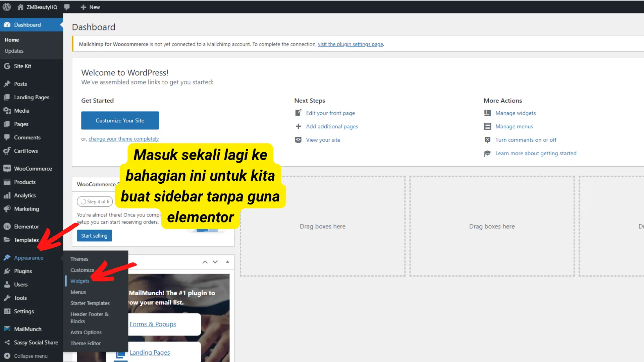Open the Forms & Popups link
Image resolution: width=644 pixels, height=362 pixels.
tap(153, 324)
